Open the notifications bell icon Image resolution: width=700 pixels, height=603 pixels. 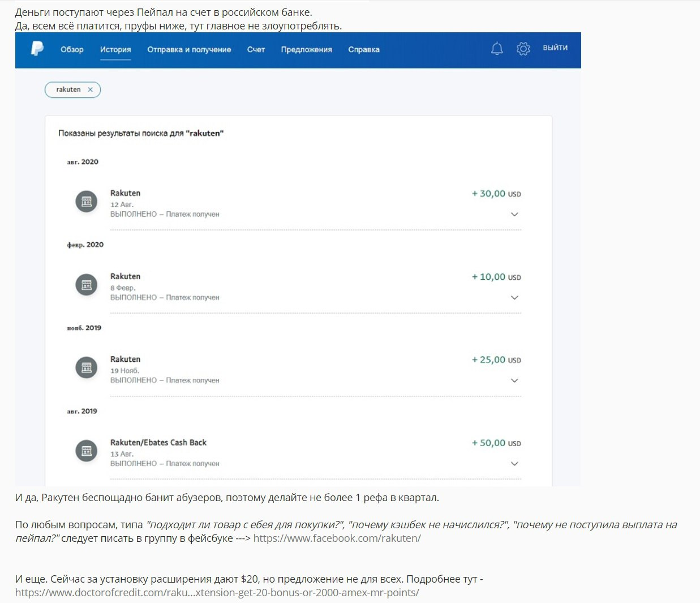(x=497, y=49)
